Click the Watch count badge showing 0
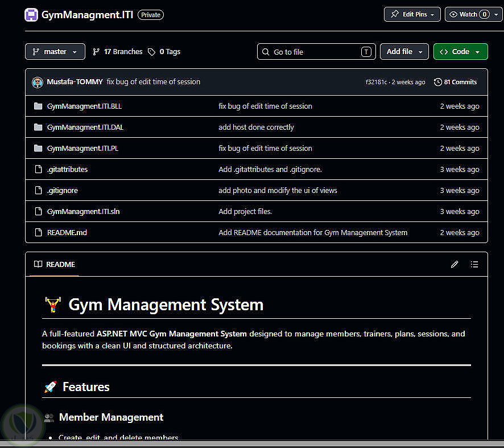 pyautogui.click(x=484, y=14)
